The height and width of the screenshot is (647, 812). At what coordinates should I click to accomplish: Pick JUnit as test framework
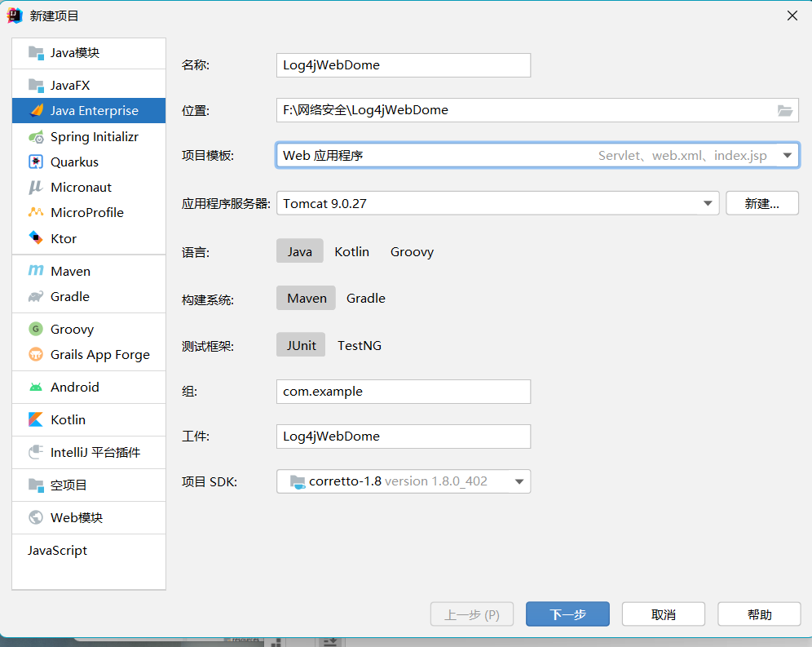[x=301, y=345]
